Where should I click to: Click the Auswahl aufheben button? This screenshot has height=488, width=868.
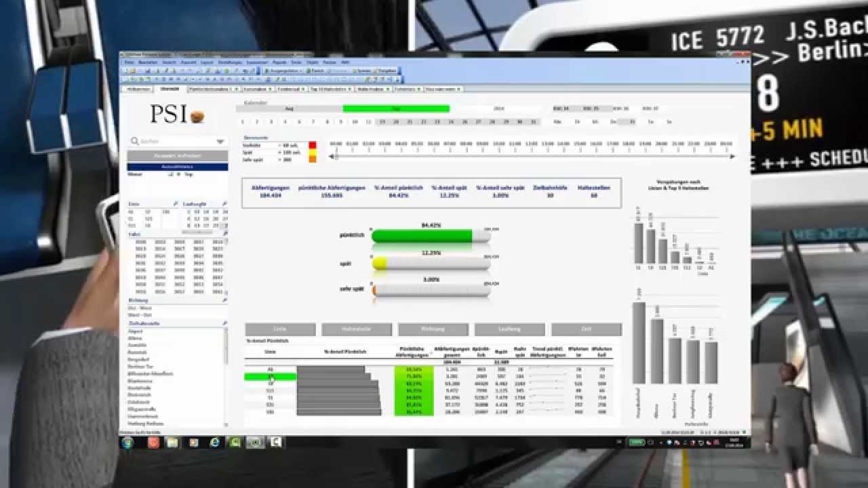click(x=177, y=156)
